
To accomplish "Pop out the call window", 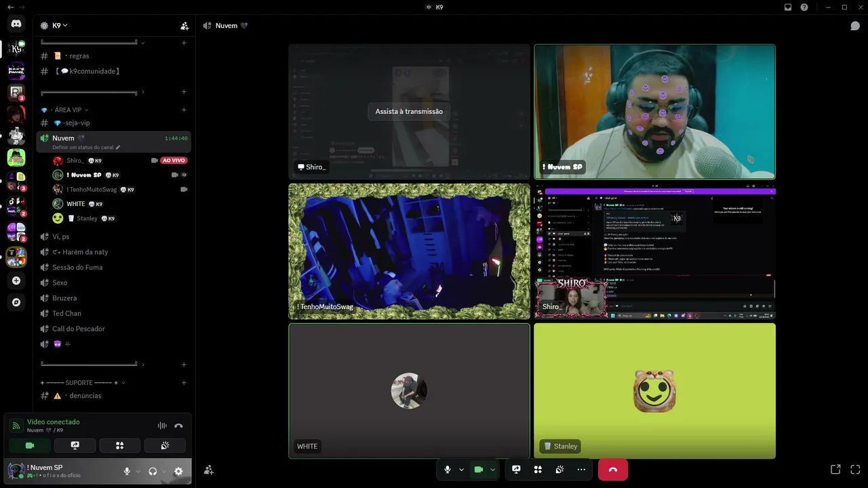I will [x=835, y=469].
